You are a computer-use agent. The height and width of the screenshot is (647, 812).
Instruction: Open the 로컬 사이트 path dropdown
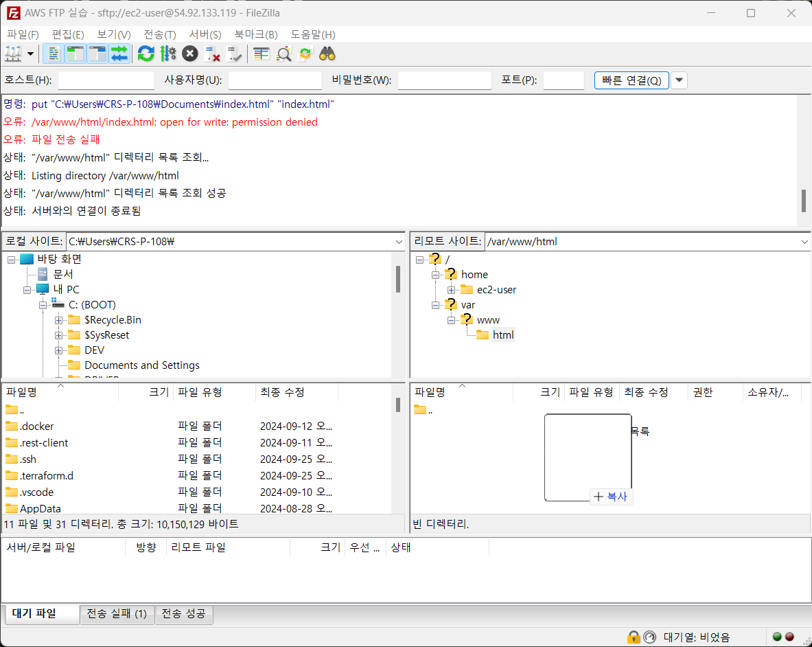399,242
